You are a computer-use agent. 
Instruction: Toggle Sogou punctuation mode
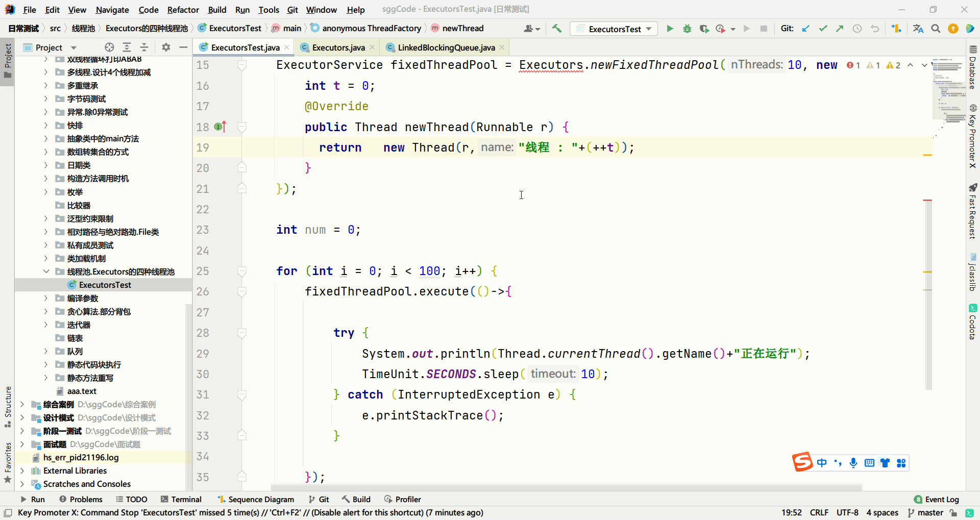838,463
